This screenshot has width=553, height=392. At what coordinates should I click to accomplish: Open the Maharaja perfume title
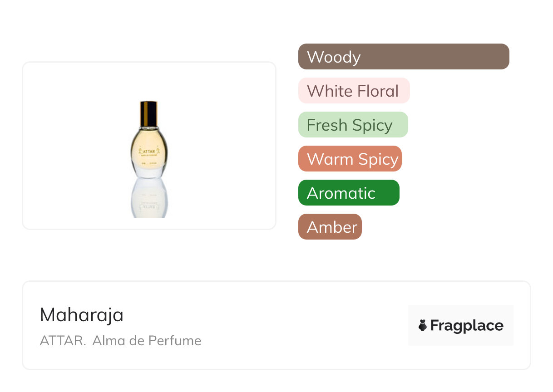(82, 315)
